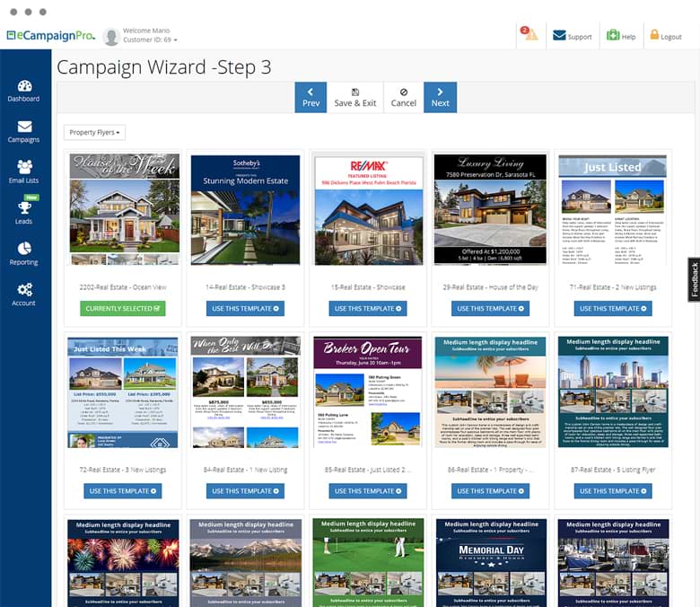Click 'Welcome Mario' greeting text

[146, 31]
